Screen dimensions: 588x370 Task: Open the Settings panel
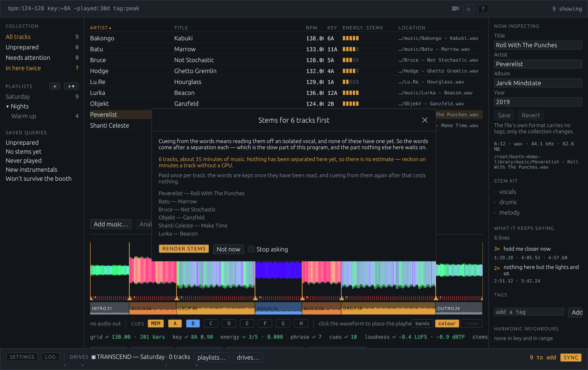click(x=22, y=357)
